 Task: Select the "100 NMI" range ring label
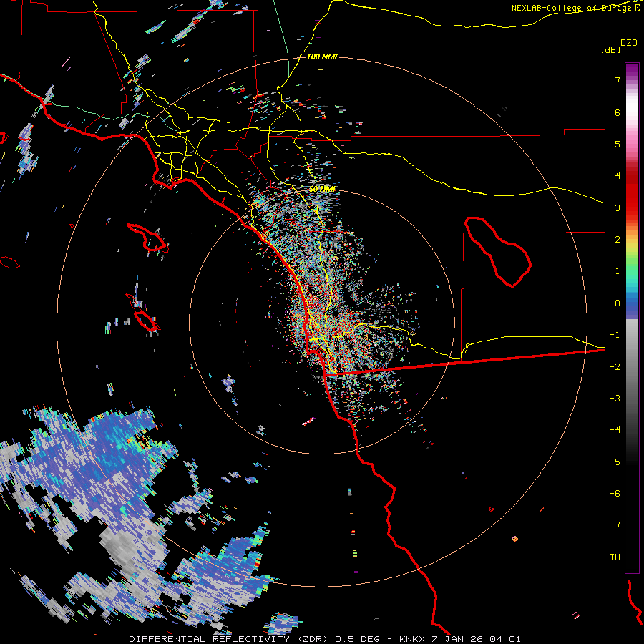coord(322,57)
